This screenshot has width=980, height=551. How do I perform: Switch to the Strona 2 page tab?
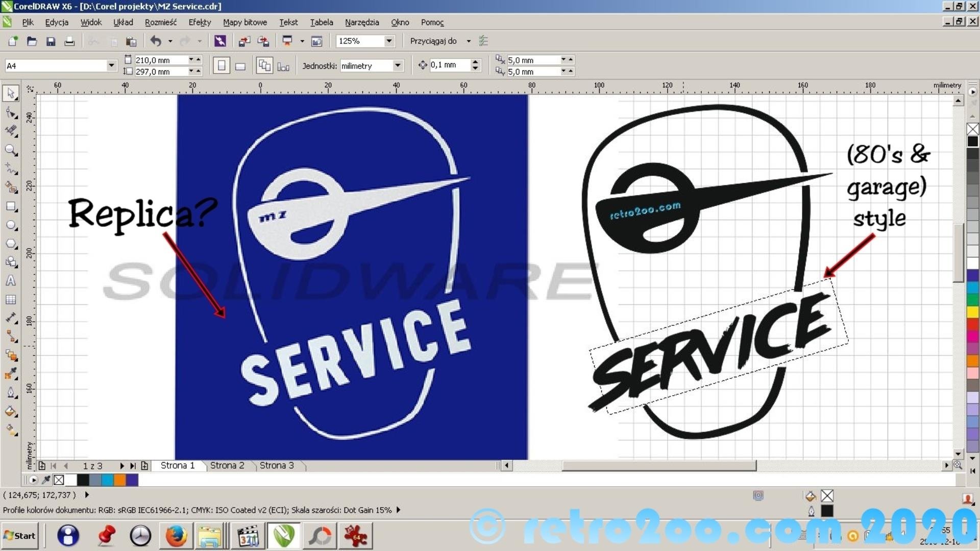(x=227, y=465)
